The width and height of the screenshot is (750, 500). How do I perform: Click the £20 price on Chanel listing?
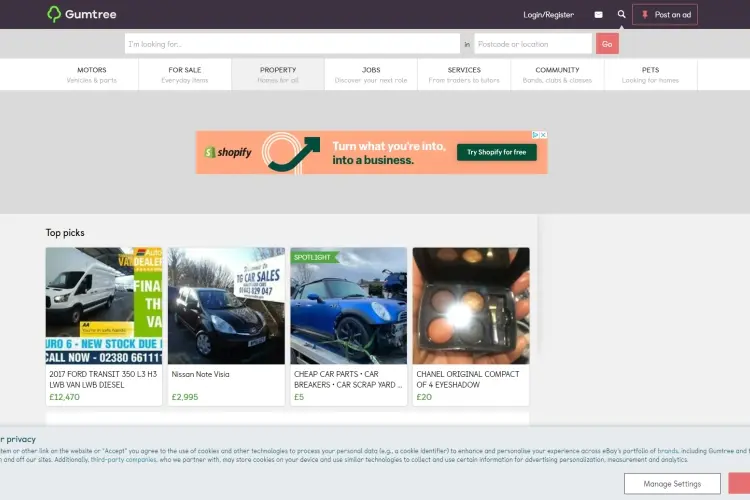coord(424,397)
